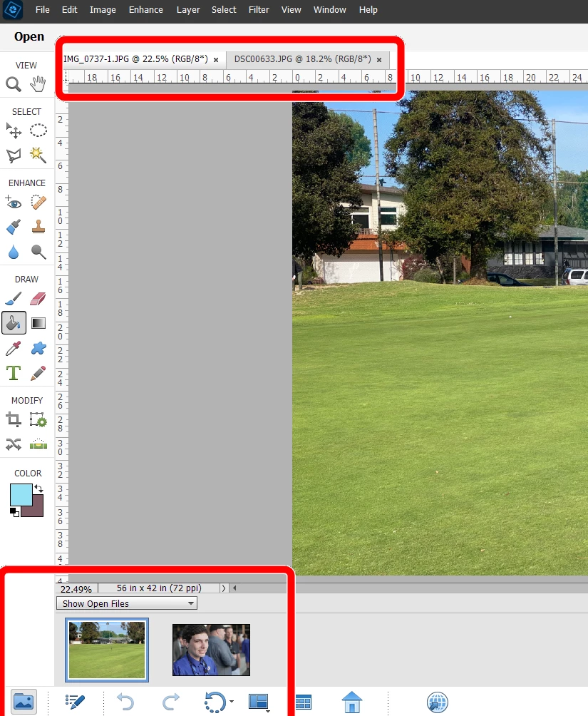Switch to the IMG_0737-1.JPG tab
This screenshot has height=716, width=588.
135,59
